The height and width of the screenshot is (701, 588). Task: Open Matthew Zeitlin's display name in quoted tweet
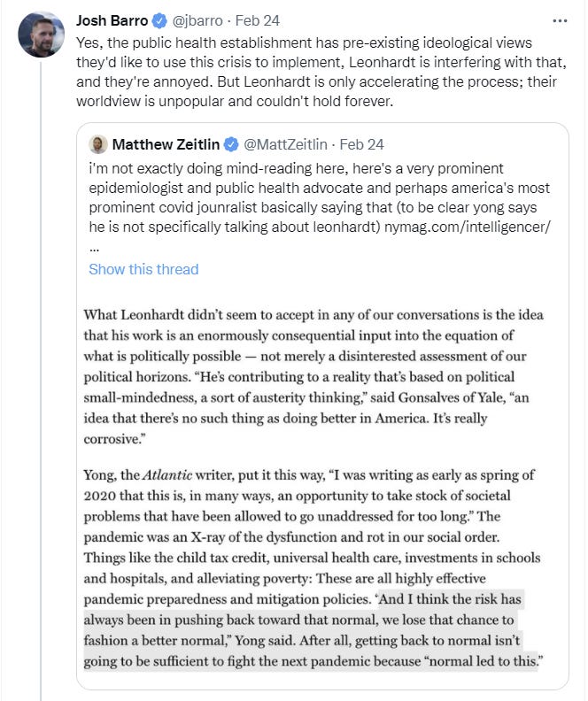pos(166,144)
